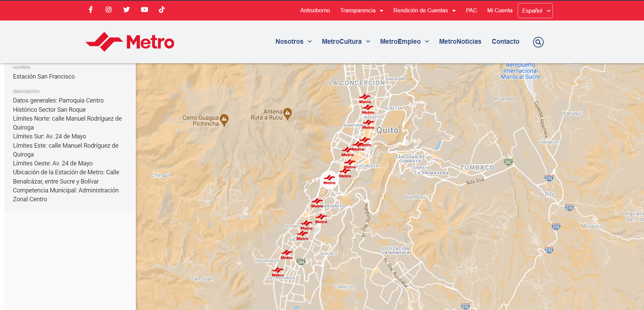Viewport: 644px width, 310px height.
Task: Open the Facebook social icon
Action: [91, 10]
